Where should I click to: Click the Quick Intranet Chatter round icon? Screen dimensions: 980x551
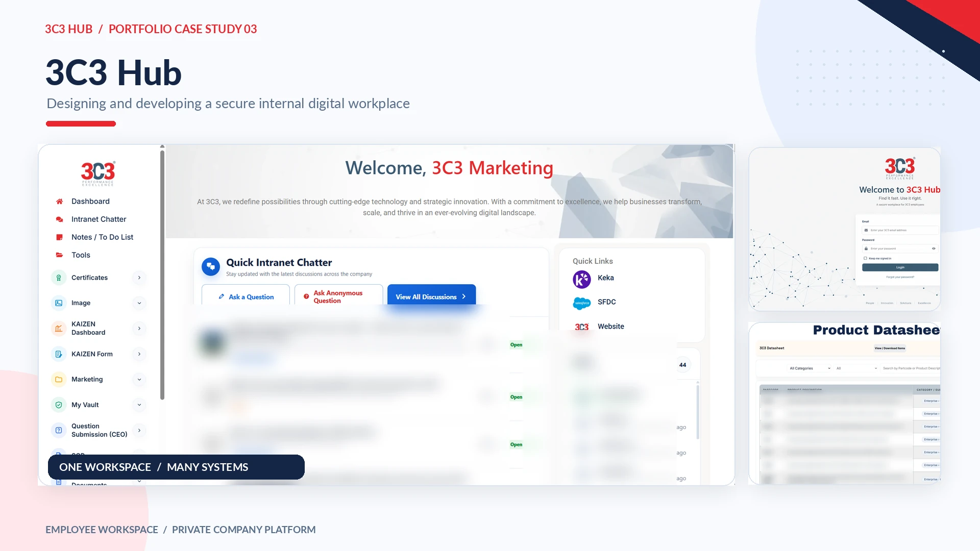pyautogui.click(x=211, y=267)
